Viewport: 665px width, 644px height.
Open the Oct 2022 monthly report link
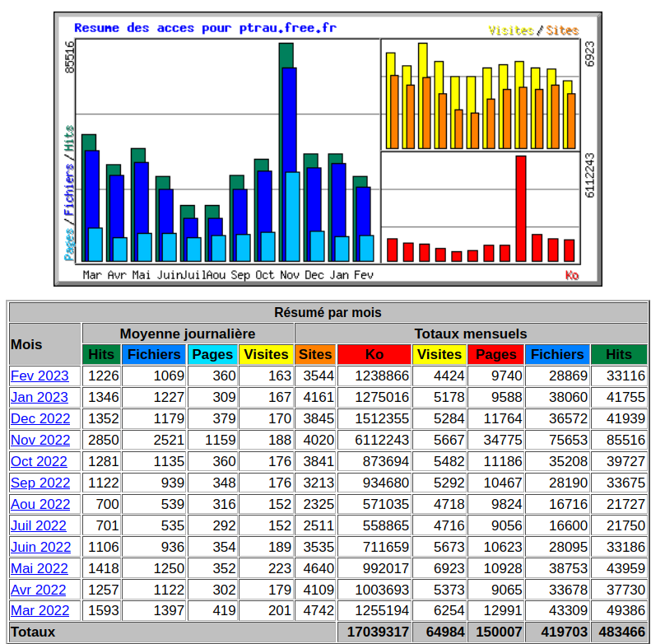click(x=39, y=461)
